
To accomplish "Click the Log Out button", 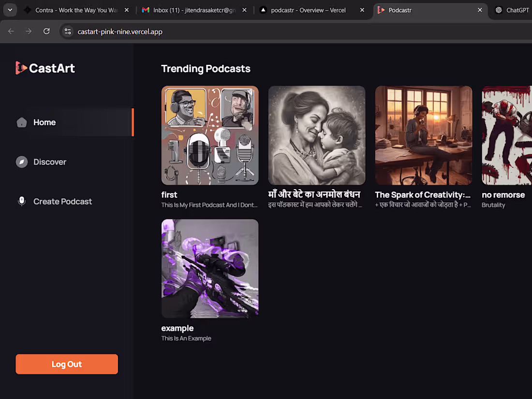I will click(x=67, y=364).
